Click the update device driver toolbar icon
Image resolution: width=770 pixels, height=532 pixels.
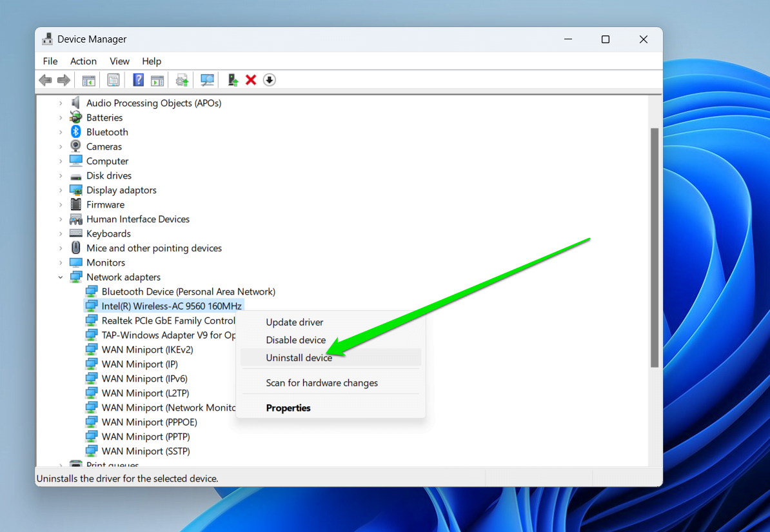233,80
